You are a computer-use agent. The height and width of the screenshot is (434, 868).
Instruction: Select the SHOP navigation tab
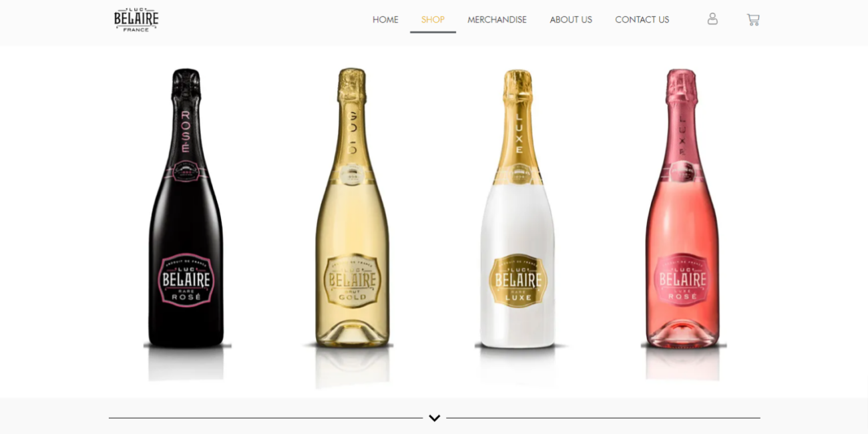point(433,19)
